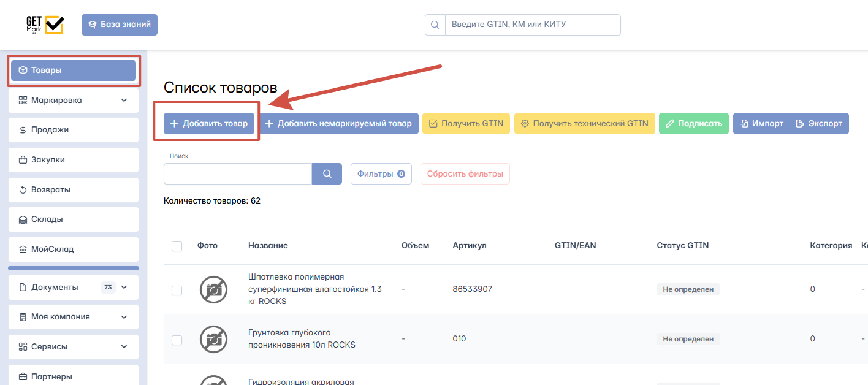Click the briefcase icon beside Партнеры
The image size is (868, 385).
tap(23, 377)
